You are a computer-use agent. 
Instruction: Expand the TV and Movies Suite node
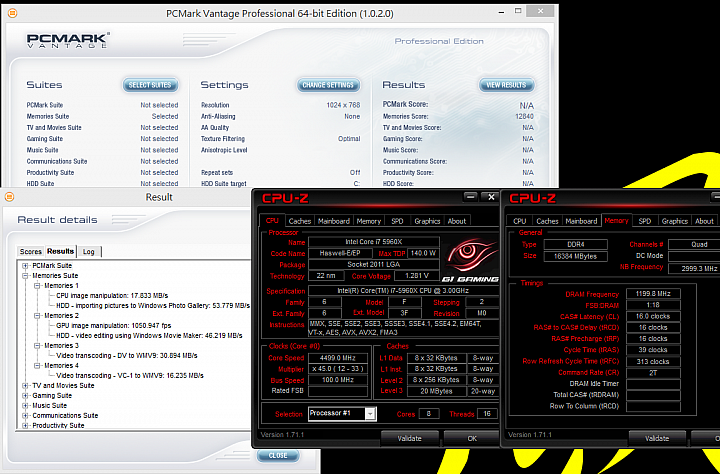click(25, 385)
